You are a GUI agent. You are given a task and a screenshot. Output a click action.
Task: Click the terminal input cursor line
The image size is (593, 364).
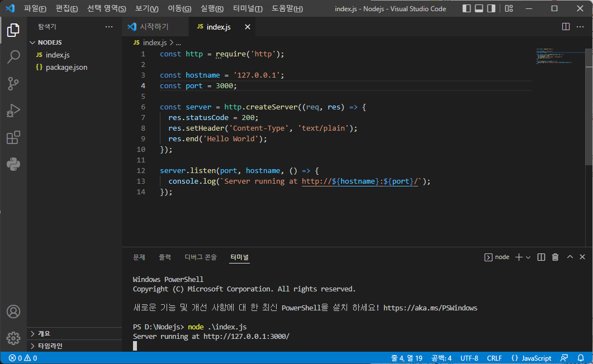pos(135,346)
